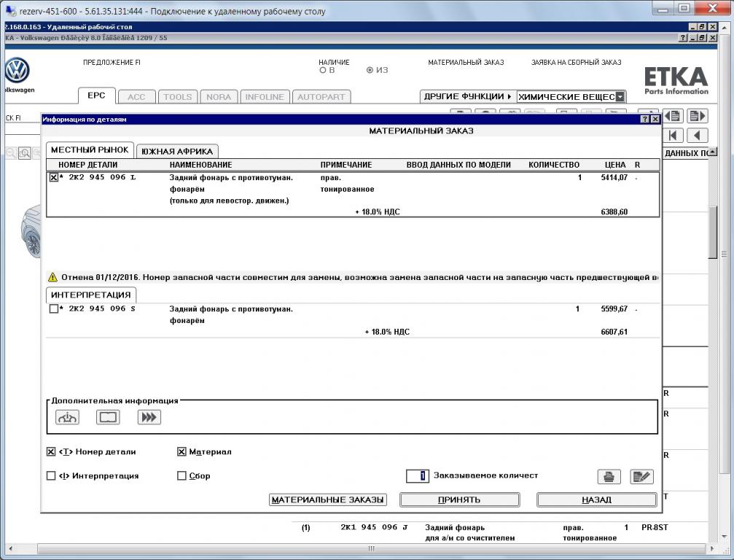Open the ХИМИЧЕСКИЕ ВЕЩЕС dropdown arrow

[x=620, y=97]
